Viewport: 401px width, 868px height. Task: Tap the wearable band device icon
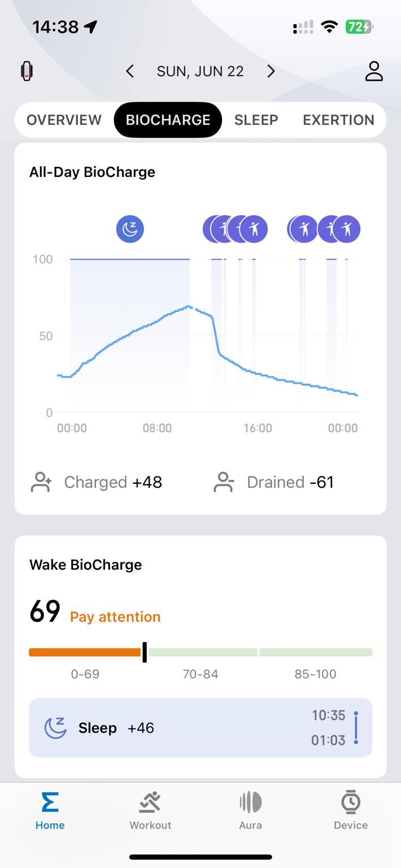coord(27,71)
